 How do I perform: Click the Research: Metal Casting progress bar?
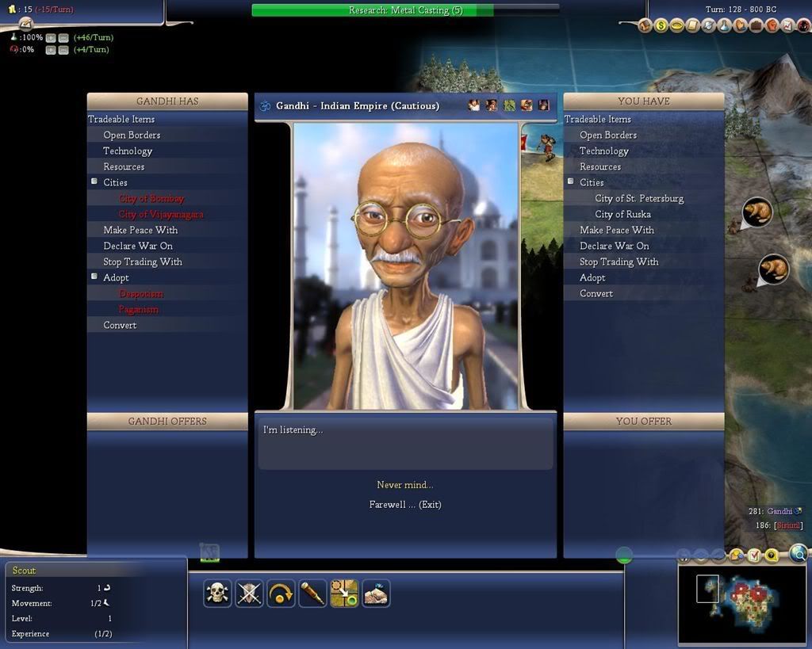(405, 10)
